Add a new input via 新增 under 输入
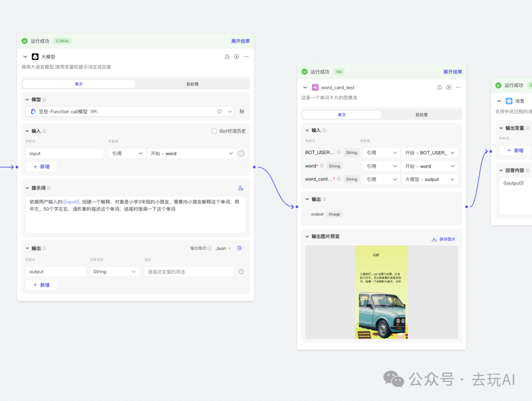 click(x=41, y=167)
